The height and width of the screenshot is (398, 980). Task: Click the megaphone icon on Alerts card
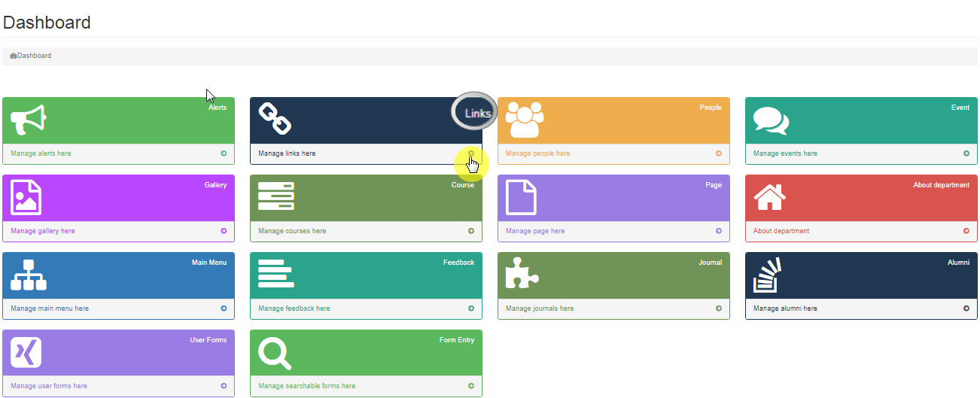pyautogui.click(x=29, y=120)
